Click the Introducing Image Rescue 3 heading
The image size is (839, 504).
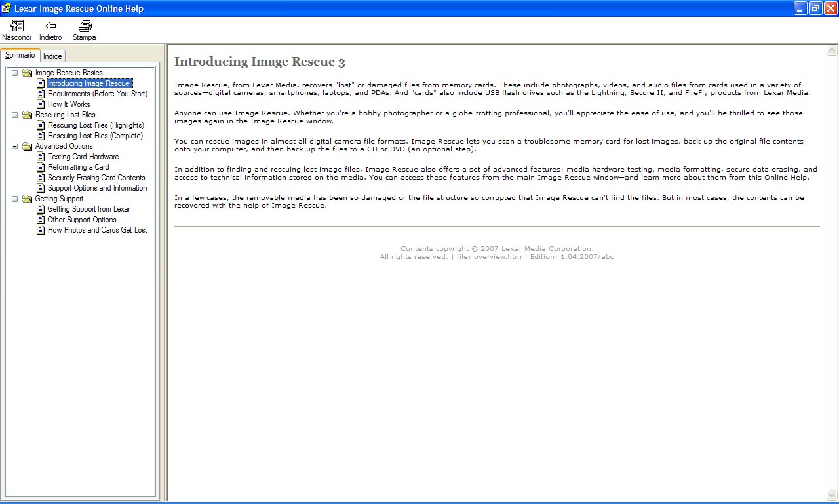(x=260, y=62)
